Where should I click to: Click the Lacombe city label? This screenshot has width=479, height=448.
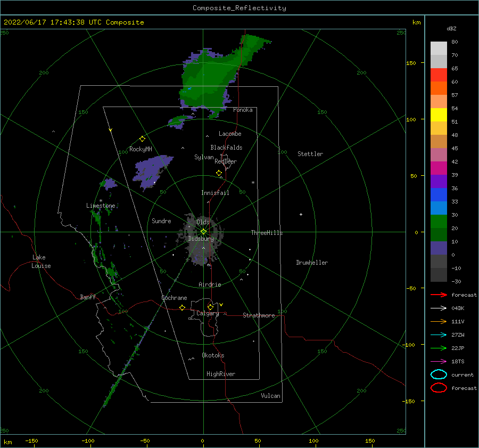pos(230,134)
